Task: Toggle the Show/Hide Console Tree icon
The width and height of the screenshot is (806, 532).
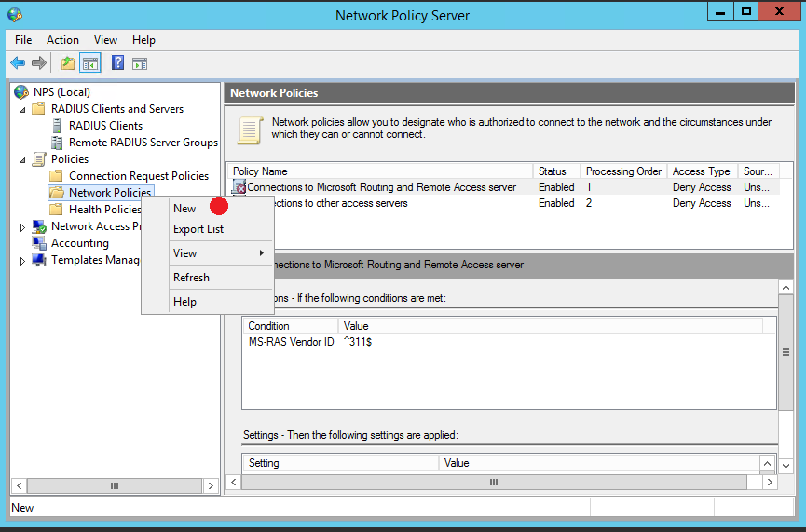Action: [90, 63]
